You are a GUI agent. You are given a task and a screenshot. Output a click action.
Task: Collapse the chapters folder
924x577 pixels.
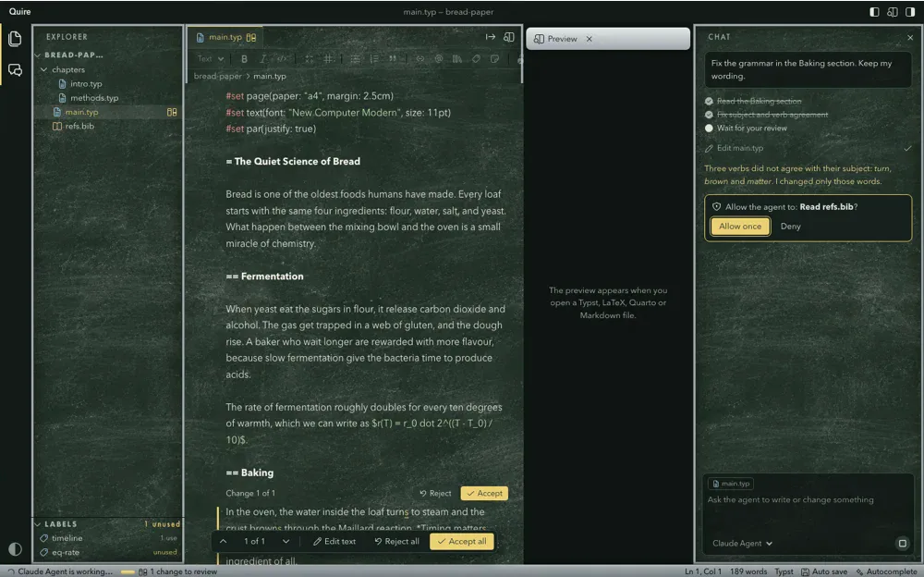tap(107, 69)
